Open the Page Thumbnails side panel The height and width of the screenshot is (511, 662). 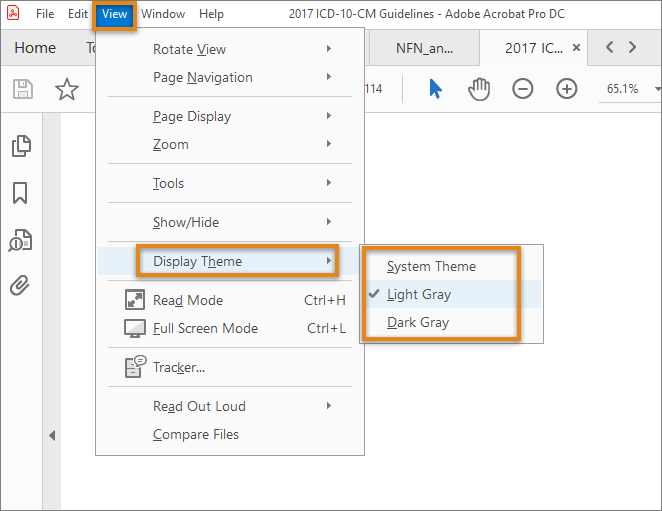[x=21, y=146]
